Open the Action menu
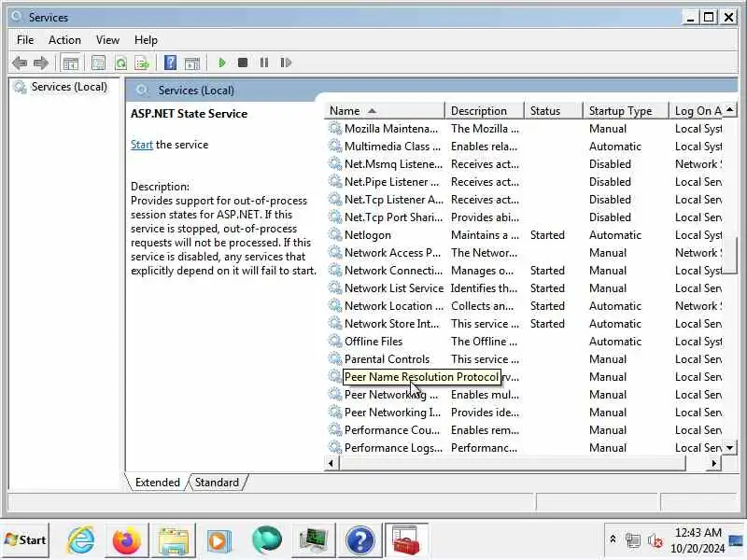747x560 pixels. click(x=64, y=40)
